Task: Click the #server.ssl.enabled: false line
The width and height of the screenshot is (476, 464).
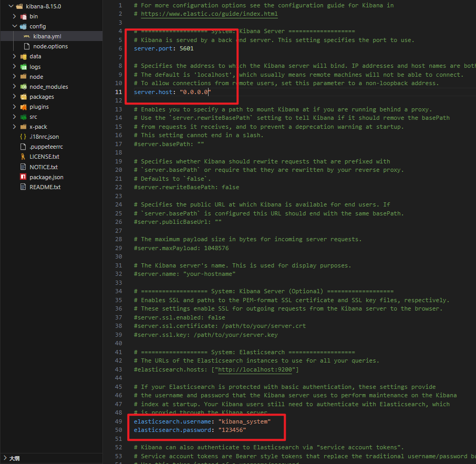Action: point(179,317)
